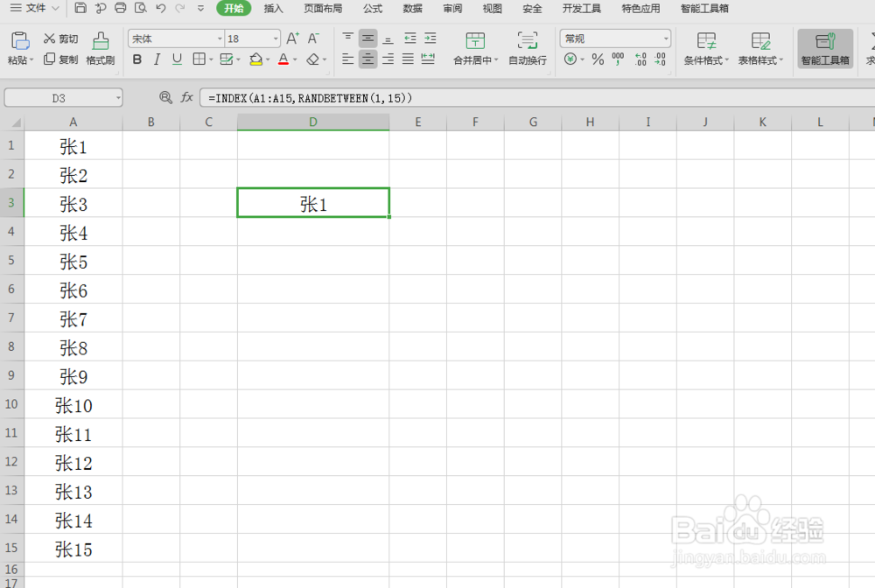Increase decimal places
The height and width of the screenshot is (588, 875).
tap(640, 59)
